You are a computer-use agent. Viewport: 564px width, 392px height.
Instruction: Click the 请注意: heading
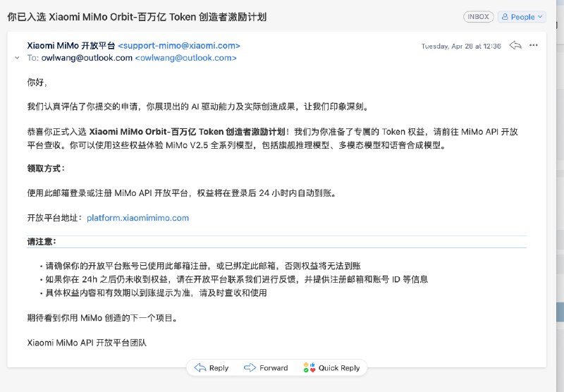pos(42,242)
